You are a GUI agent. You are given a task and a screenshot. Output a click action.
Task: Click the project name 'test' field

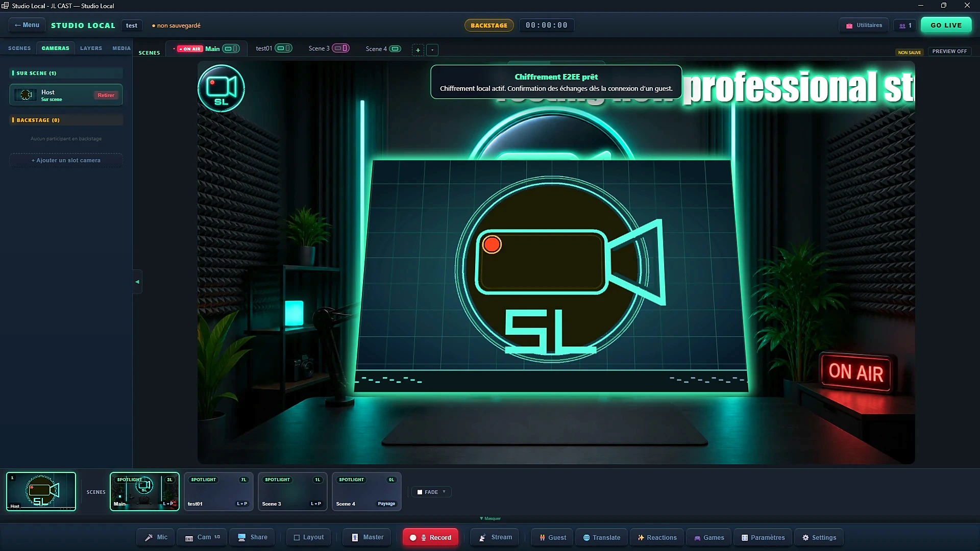pos(132,26)
